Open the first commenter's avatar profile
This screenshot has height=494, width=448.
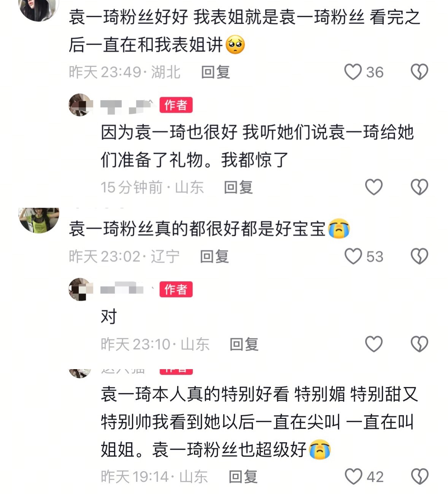(x=39, y=8)
